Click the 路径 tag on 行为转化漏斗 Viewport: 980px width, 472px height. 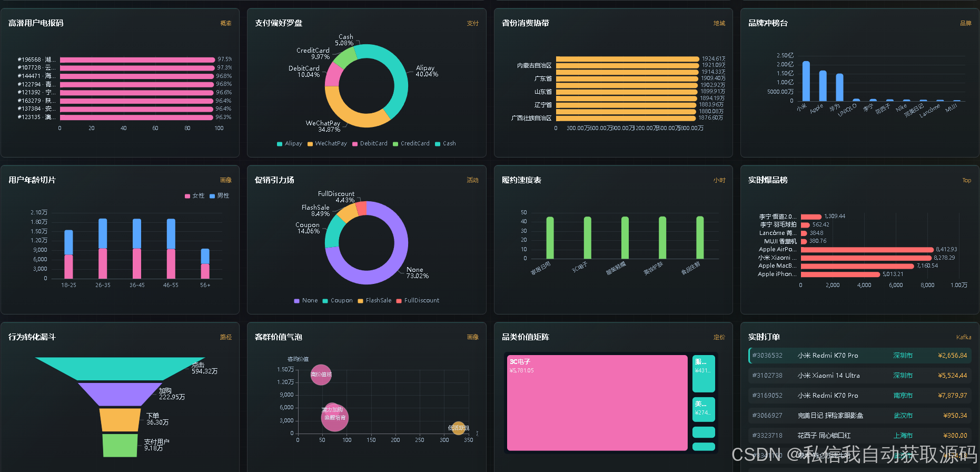click(x=226, y=337)
